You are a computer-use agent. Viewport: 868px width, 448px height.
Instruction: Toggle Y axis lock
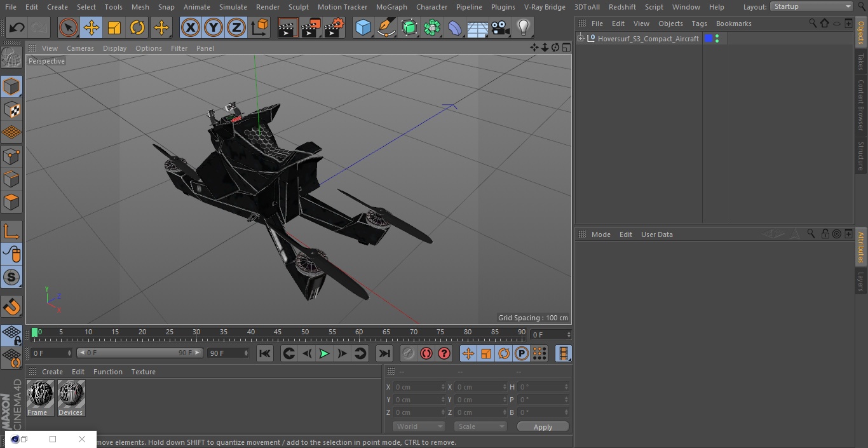[214, 27]
